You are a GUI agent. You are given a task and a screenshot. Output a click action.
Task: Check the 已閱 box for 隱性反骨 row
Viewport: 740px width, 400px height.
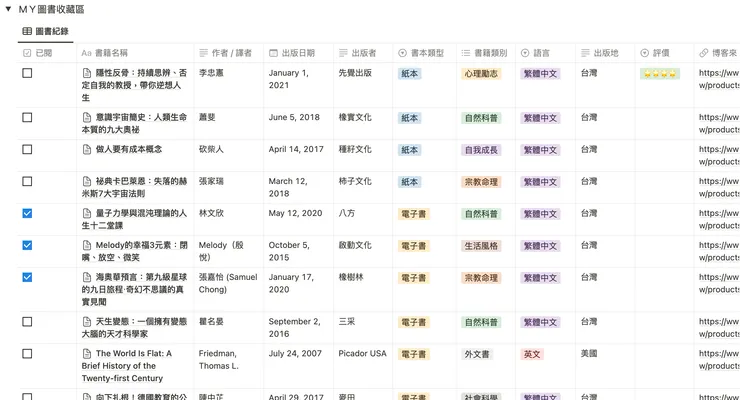(x=27, y=73)
